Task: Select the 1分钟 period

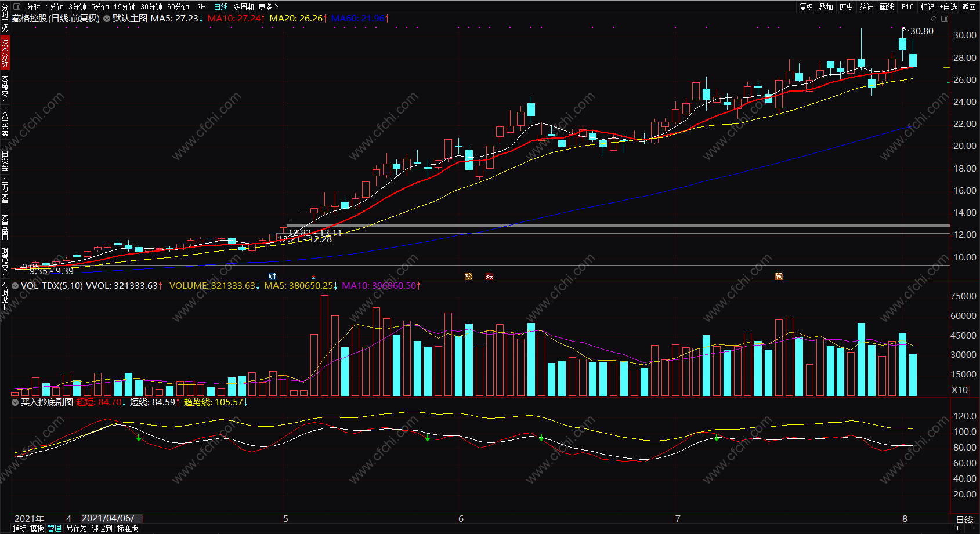Action: point(55,7)
